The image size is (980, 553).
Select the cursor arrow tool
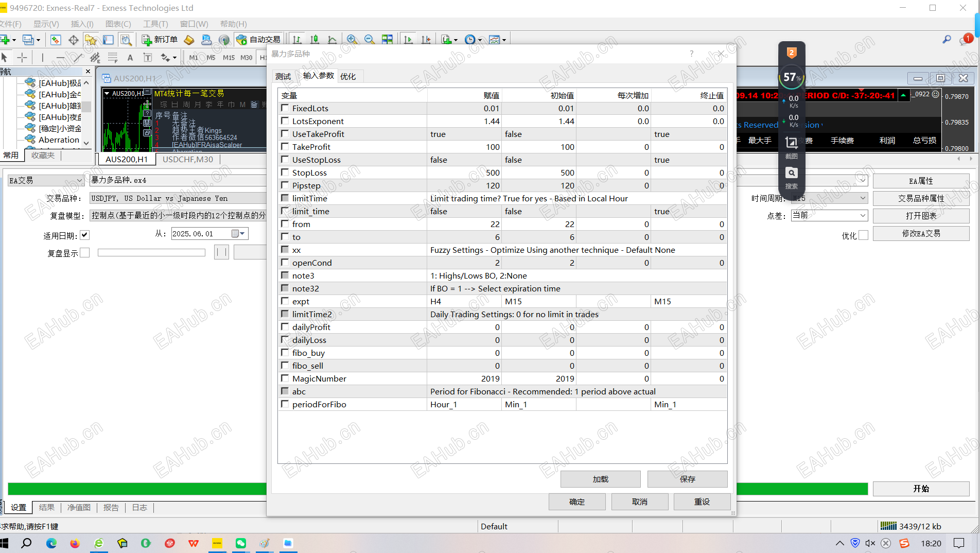tap(5, 58)
